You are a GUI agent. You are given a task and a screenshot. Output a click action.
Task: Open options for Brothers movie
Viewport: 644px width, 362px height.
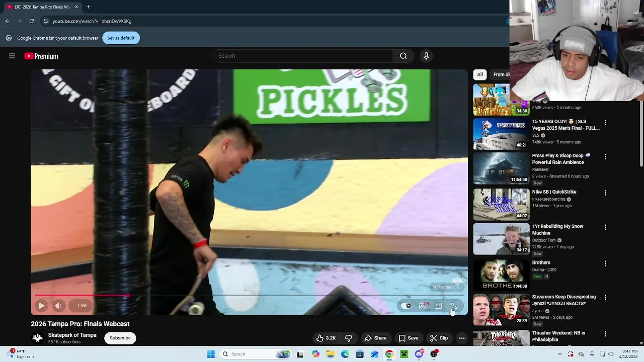click(x=605, y=263)
